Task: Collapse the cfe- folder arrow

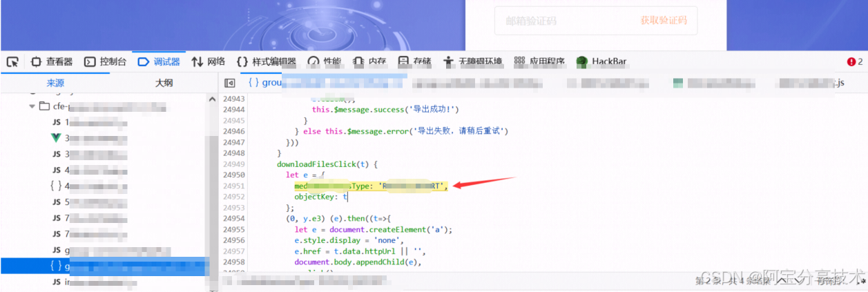Action: pos(32,106)
